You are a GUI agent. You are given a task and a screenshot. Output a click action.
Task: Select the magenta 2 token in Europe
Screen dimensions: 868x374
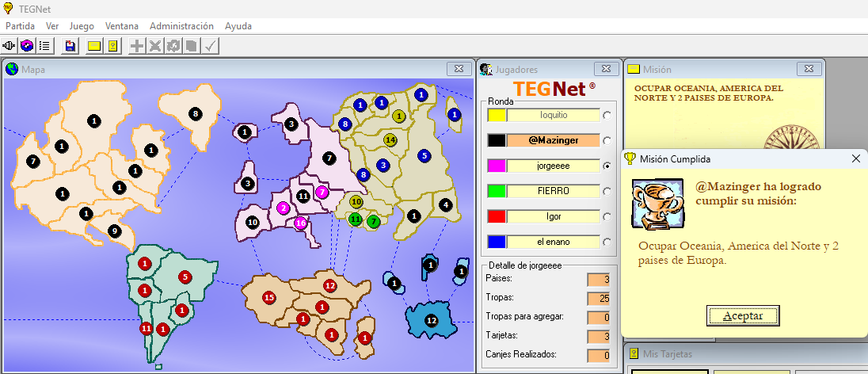click(284, 208)
